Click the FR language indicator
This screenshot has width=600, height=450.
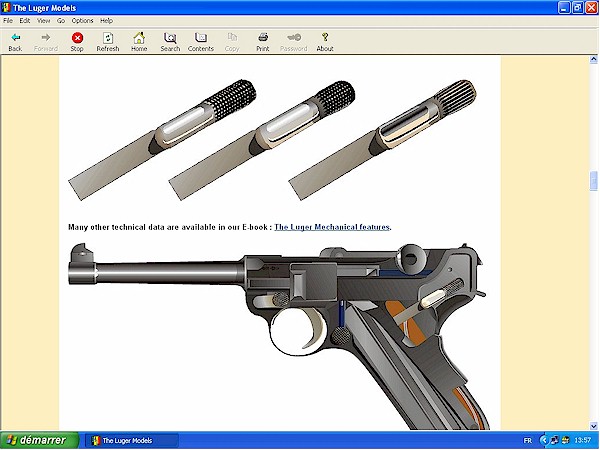coord(527,440)
